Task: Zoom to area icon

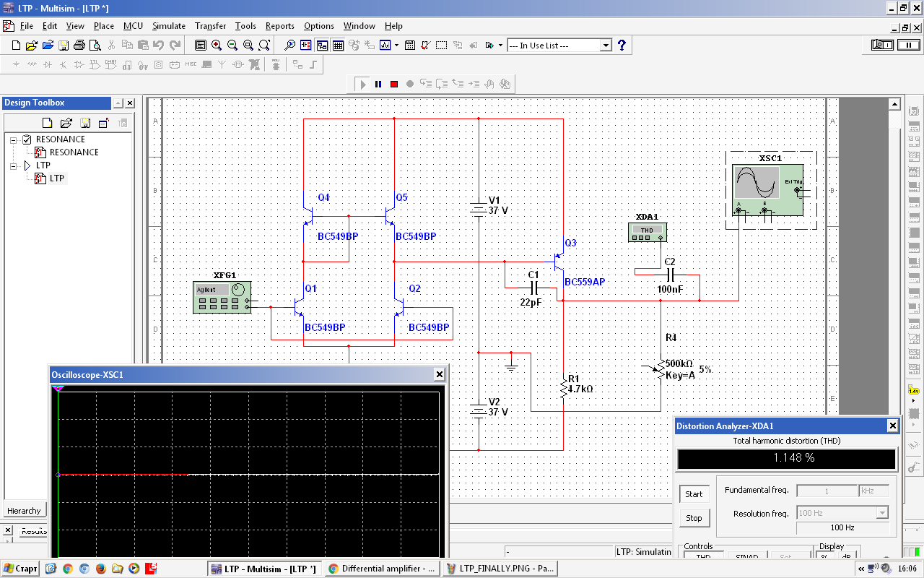Action: pyautogui.click(x=248, y=45)
